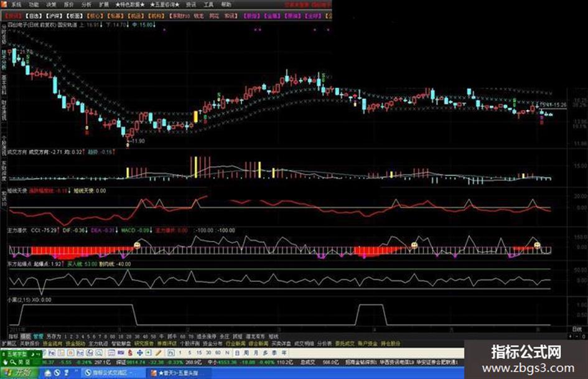Click the show desktop quick launch icon
This screenshot has height=379, width=588.
(48, 373)
